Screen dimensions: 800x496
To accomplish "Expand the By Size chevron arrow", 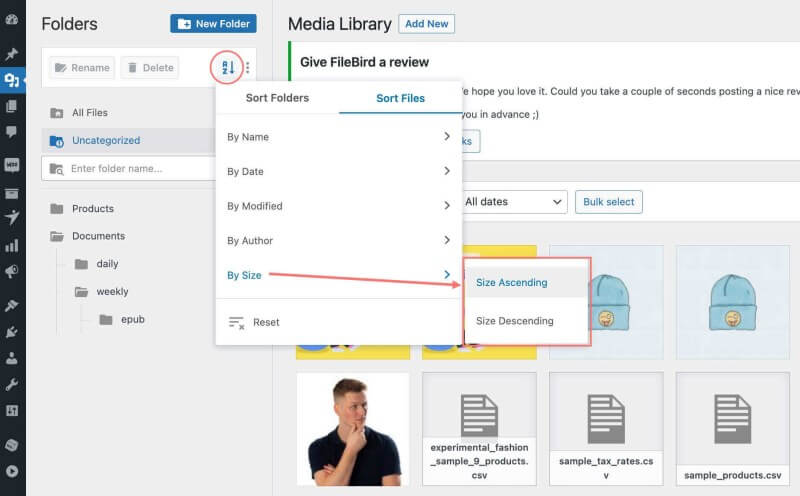I will coord(447,275).
